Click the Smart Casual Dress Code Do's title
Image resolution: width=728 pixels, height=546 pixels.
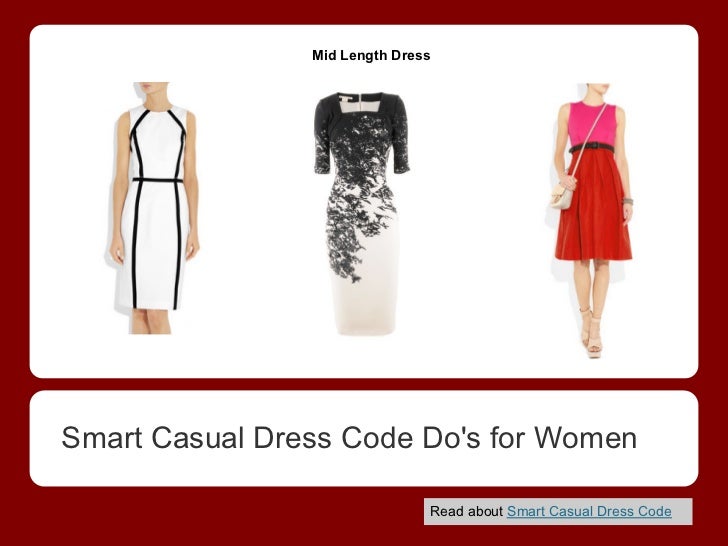(349, 437)
